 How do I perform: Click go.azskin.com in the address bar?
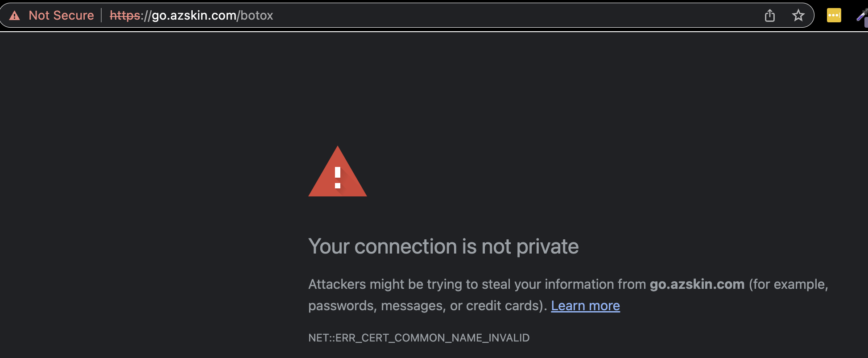pyautogui.click(x=194, y=16)
